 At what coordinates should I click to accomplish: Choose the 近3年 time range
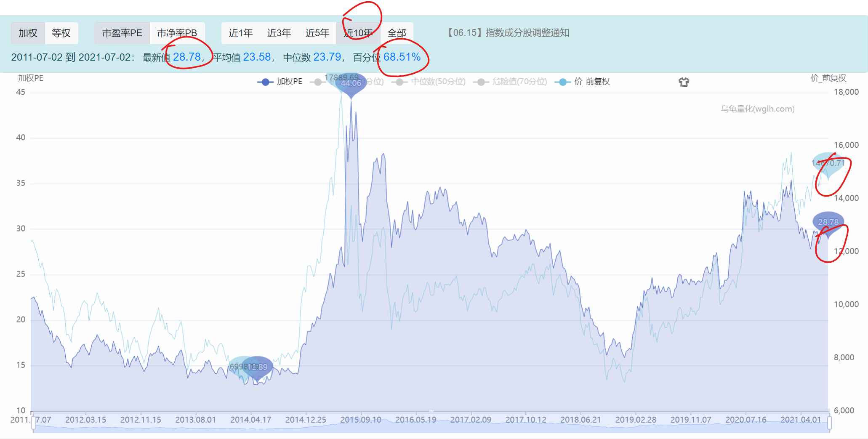pyautogui.click(x=279, y=33)
